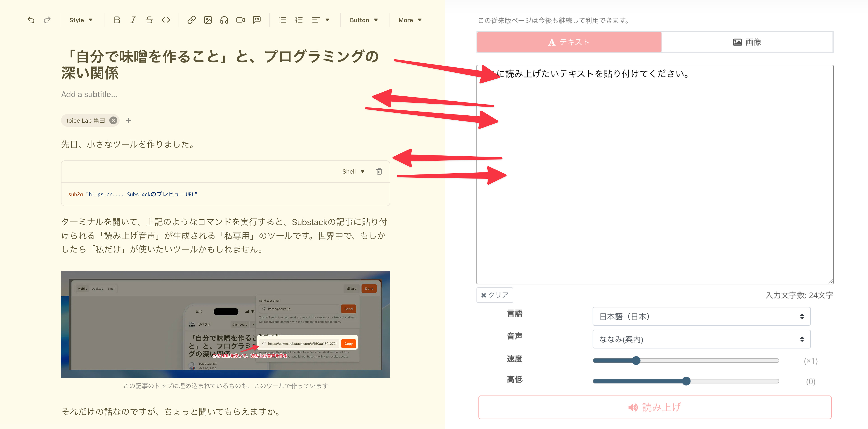Delete the Shell code block with the trash icon
868x429 pixels.
tap(379, 171)
